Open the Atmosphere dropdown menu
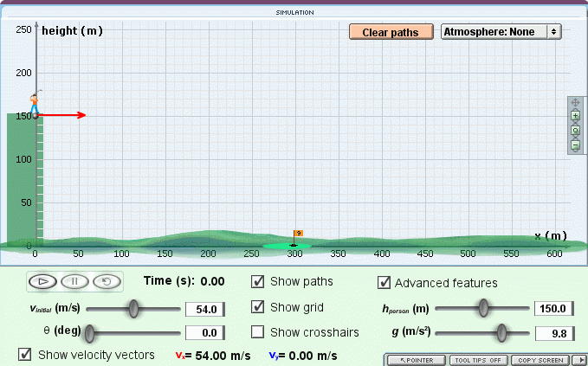This screenshot has width=588, height=366. 501,31
